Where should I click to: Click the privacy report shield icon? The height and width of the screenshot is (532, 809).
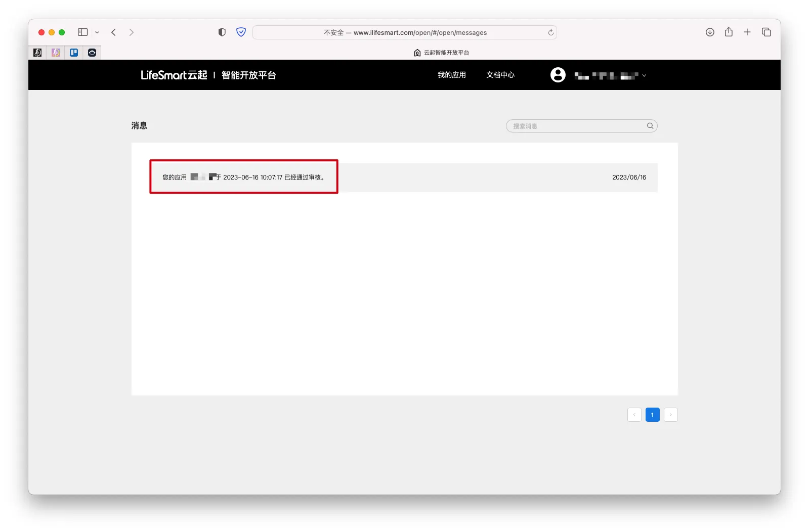tap(222, 32)
